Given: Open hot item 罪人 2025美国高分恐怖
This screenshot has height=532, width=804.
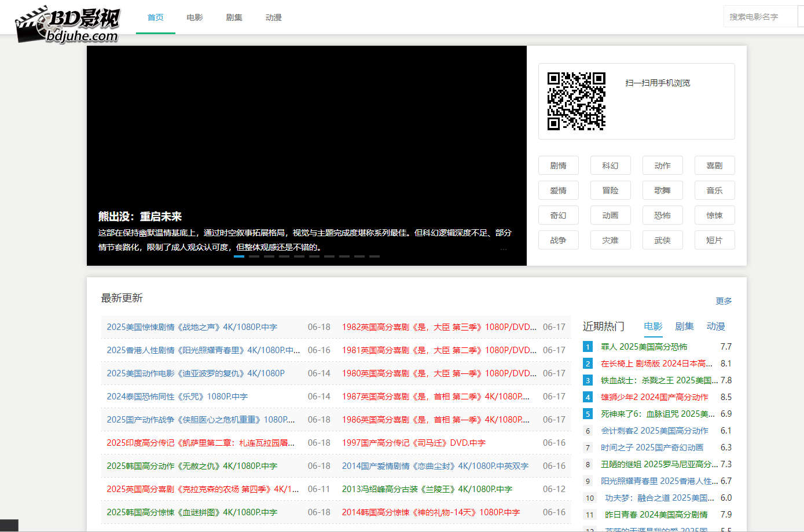Looking at the screenshot, I should [644, 347].
